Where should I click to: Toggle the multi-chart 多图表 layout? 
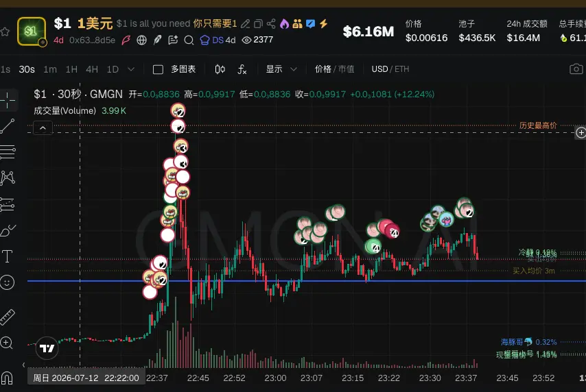[174, 69]
